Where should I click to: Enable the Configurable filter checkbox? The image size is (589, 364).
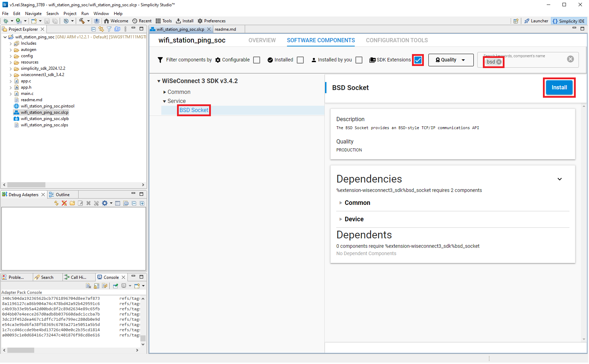pyautogui.click(x=257, y=60)
